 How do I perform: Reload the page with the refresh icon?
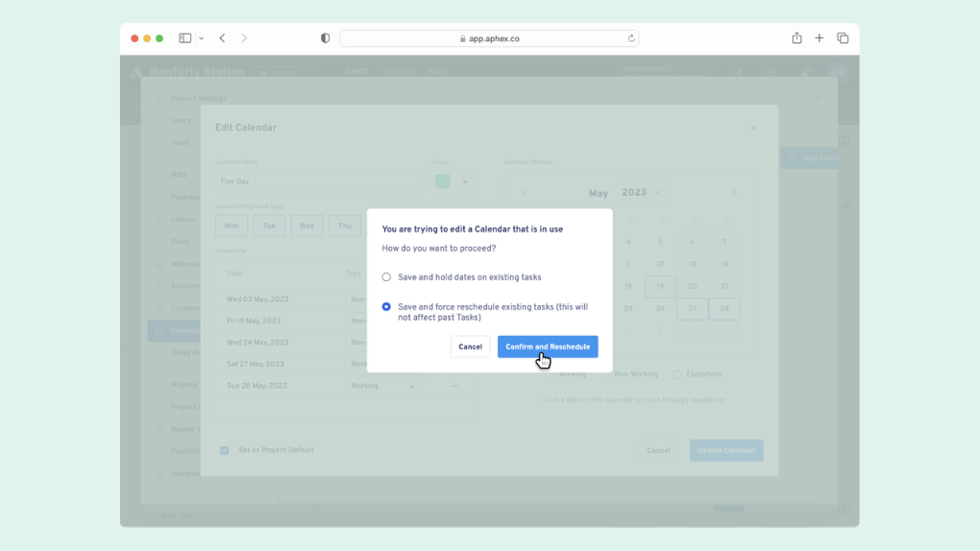click(x=631, y=38)
